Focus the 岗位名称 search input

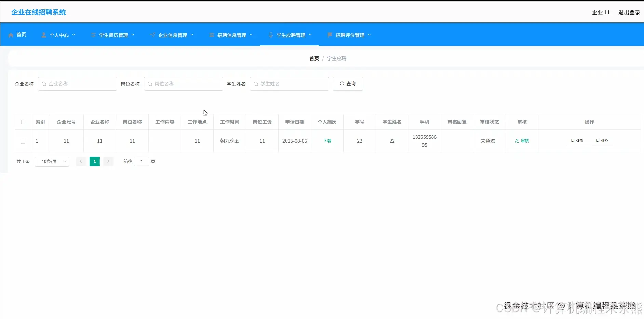(x=184, y=84)
